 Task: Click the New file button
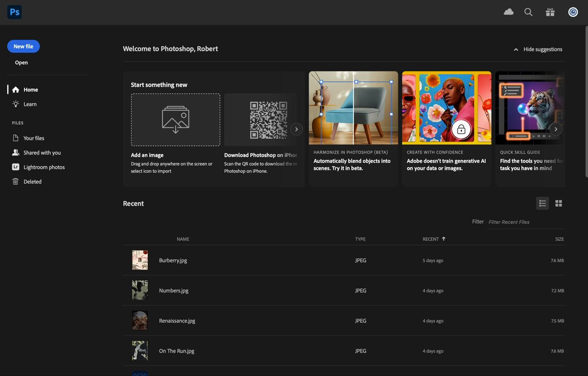click(x=23, y=46)
